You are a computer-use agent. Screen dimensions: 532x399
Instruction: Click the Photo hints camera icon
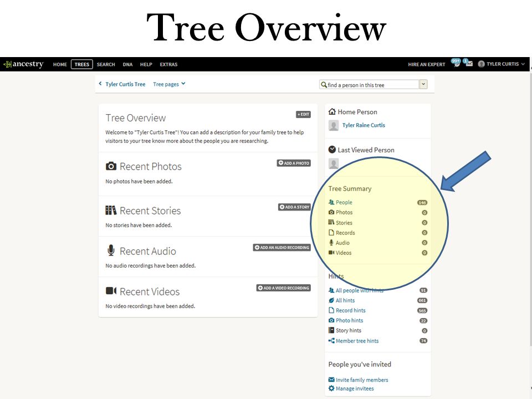point(331,320)
